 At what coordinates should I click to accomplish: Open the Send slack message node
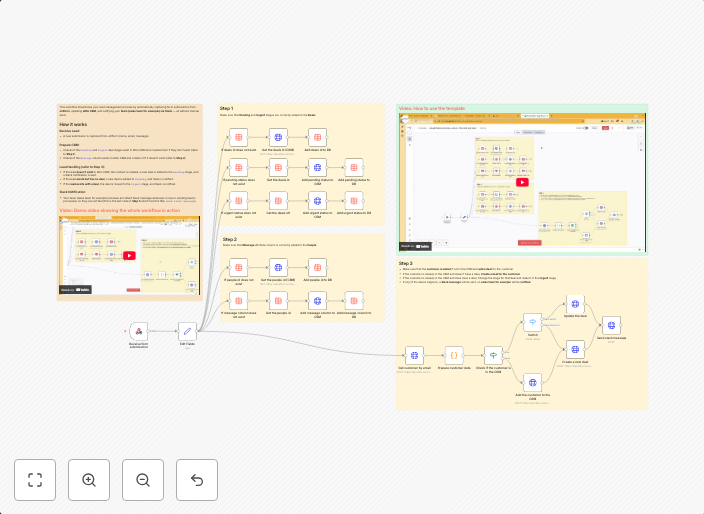pyautogui.click(x=610, y=324)
